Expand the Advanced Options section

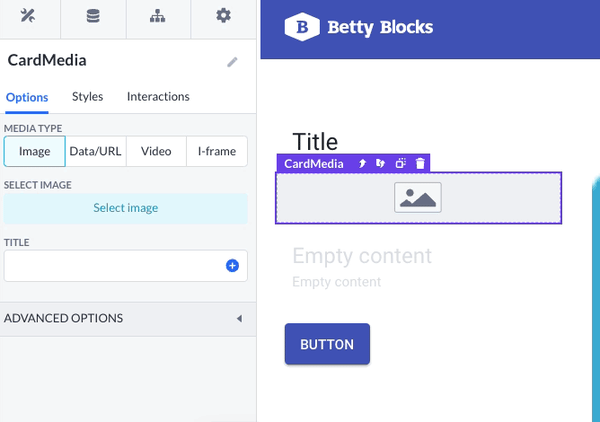pyautogui.click(x=128, y=319)
